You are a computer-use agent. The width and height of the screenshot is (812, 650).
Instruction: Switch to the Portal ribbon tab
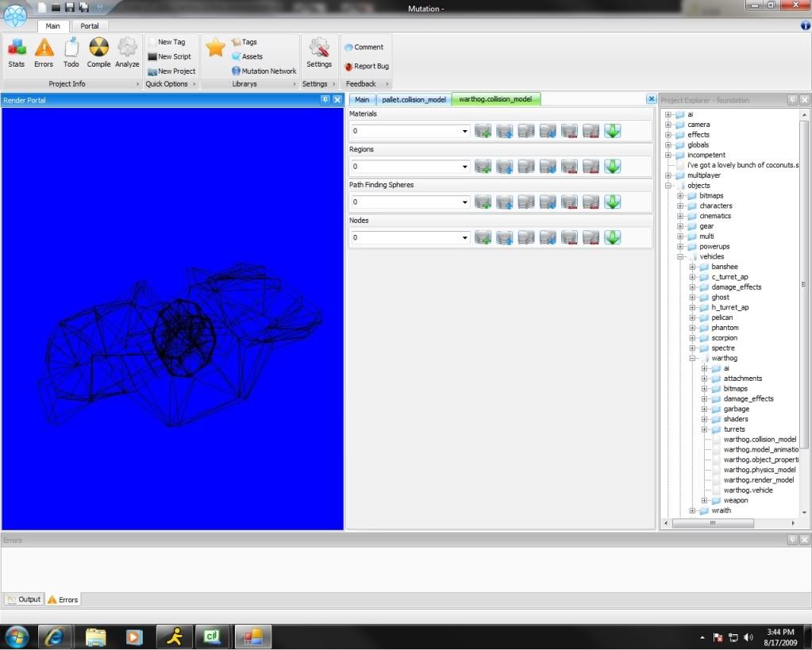pyautogui.click(x=89, y=26)
